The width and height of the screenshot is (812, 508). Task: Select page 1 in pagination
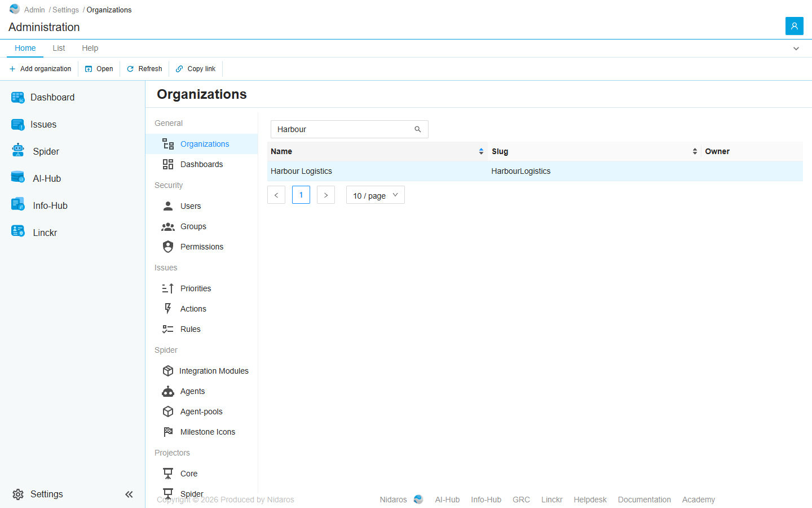pyautogui.click(x=301, y=195)
